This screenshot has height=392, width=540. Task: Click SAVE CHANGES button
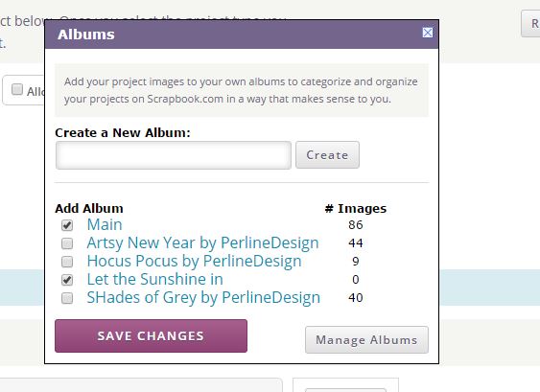pos(151,335)
